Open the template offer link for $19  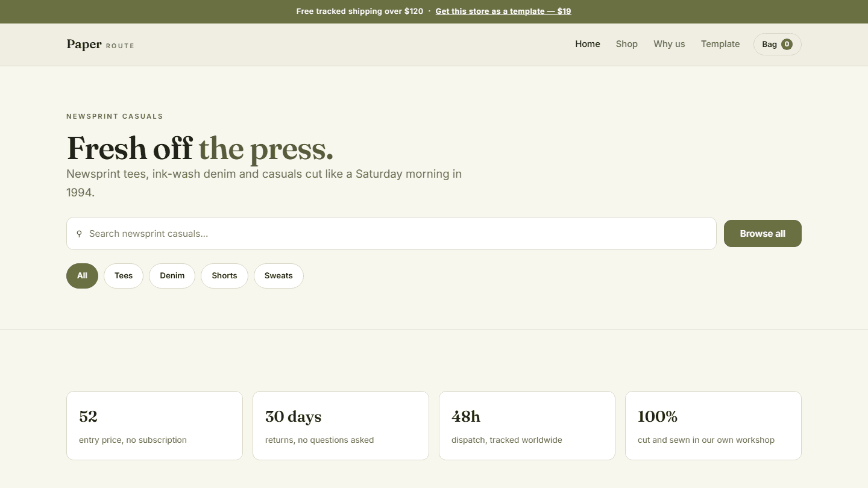pyautogui.click(x=503, y=11)
